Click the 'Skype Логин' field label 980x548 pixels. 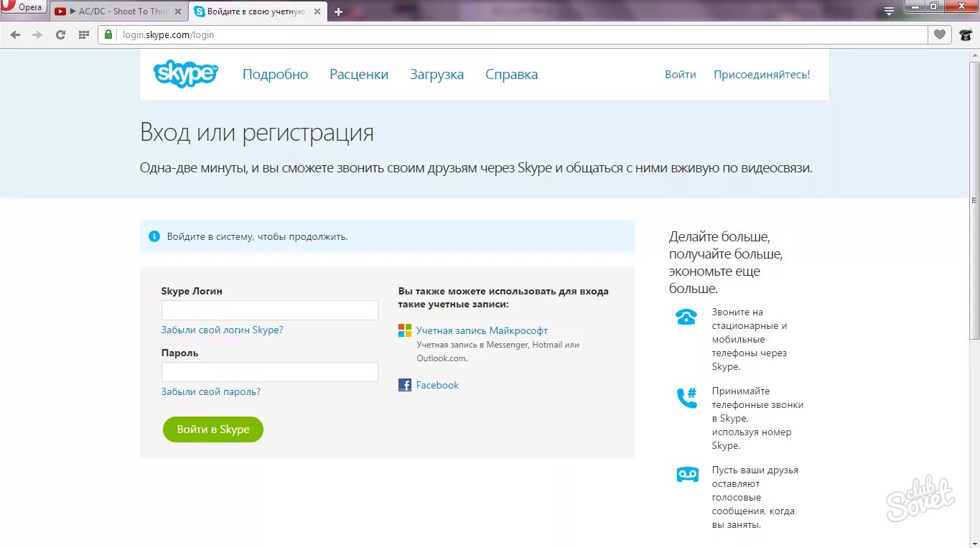click(192, 291)
